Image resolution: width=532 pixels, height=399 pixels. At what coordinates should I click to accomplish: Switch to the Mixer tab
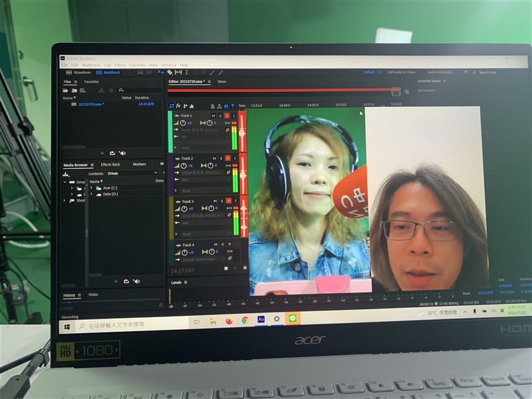(x=222, y=82)
